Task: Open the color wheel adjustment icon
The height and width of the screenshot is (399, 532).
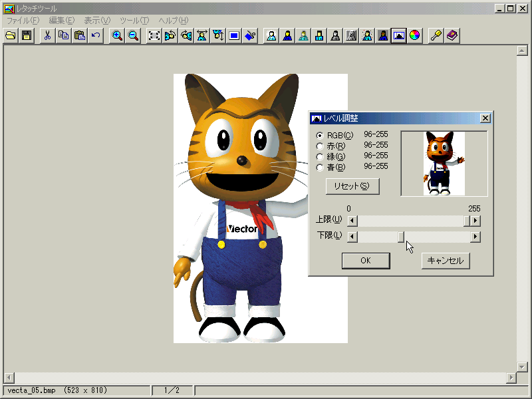Action: (x=414, y=35)
